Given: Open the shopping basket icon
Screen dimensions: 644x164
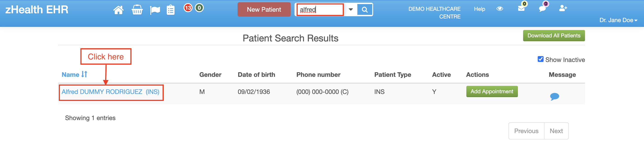Looking at the screenshot, I should click(137, 9).
